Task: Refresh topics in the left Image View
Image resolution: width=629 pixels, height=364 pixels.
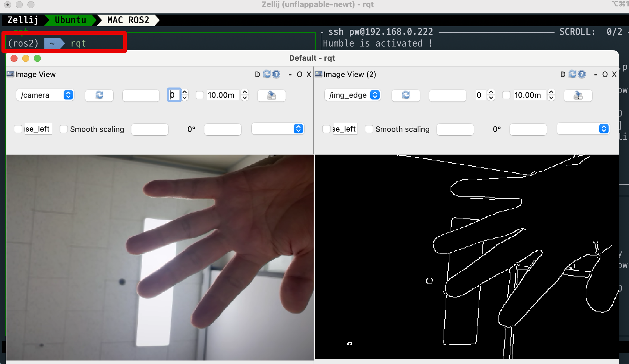Action: [x=99, y=95]
